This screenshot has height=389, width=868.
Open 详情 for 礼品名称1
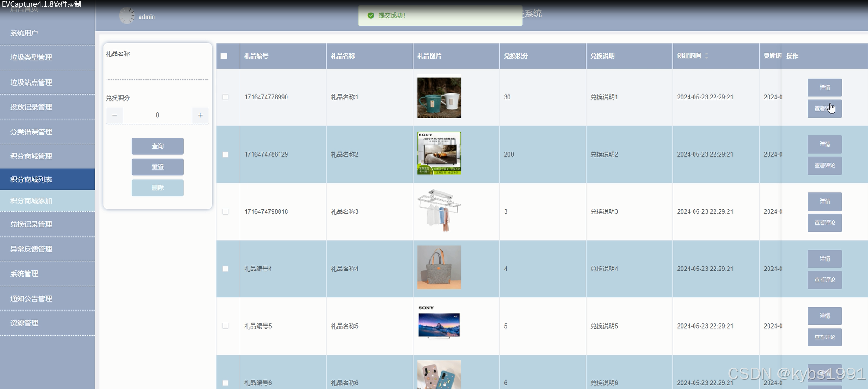coord(825,87)
